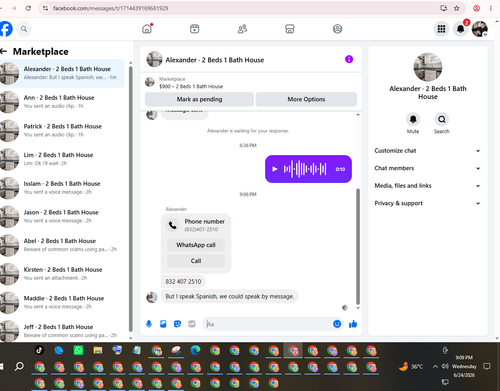Screen dimensions: 500x391
Task: Click message "But I speak Spanish, we could speak by message."
Action: point(230,296)
